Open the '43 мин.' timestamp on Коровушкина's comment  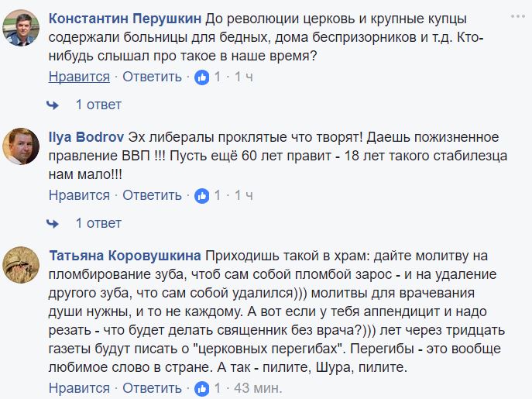[x=258, y=388]
